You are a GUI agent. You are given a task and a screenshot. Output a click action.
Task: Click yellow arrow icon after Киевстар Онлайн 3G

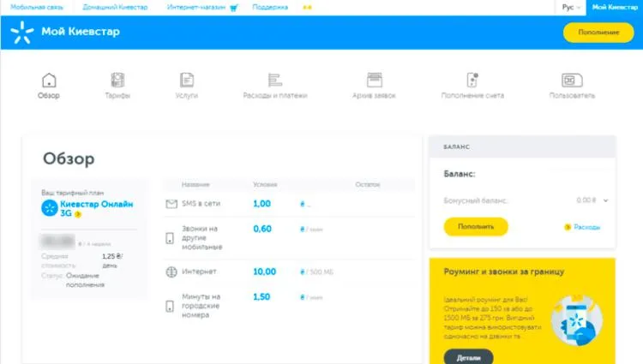pyautogui.click(x=78, y=214)
